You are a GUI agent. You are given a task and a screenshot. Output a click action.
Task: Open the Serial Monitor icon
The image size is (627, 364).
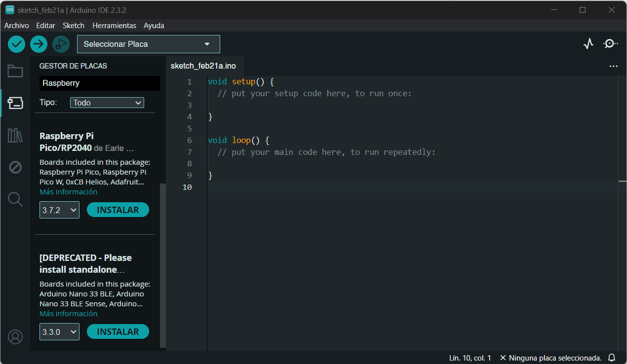point(610,44)
